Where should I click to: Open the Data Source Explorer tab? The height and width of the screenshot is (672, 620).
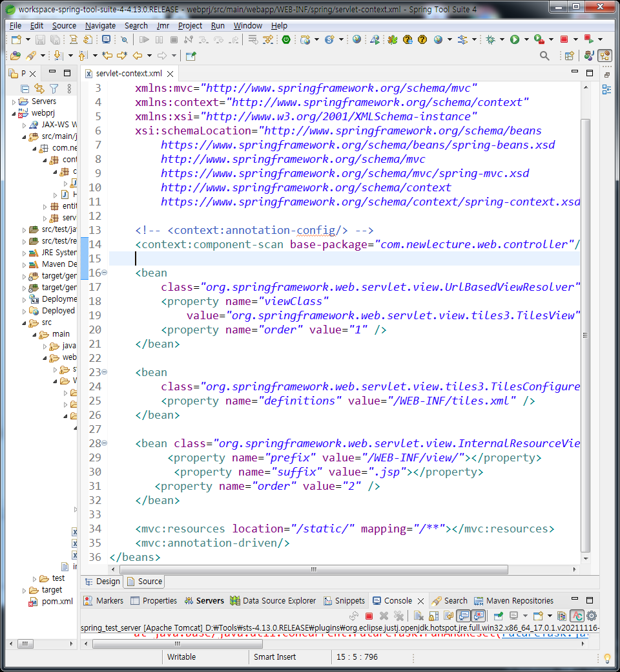point(273,601)
